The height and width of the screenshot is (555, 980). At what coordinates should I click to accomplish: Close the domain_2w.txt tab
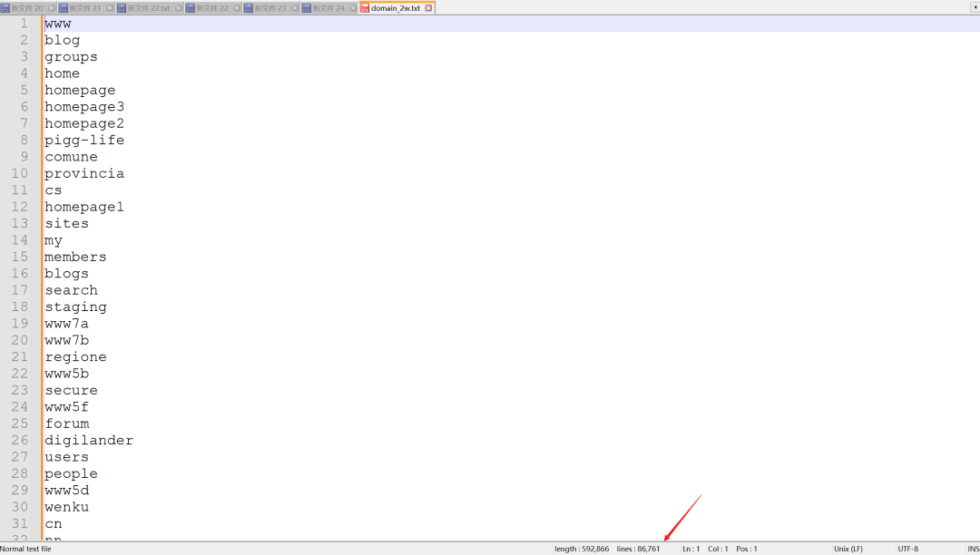pyautogui.click(x=429, y=8)
